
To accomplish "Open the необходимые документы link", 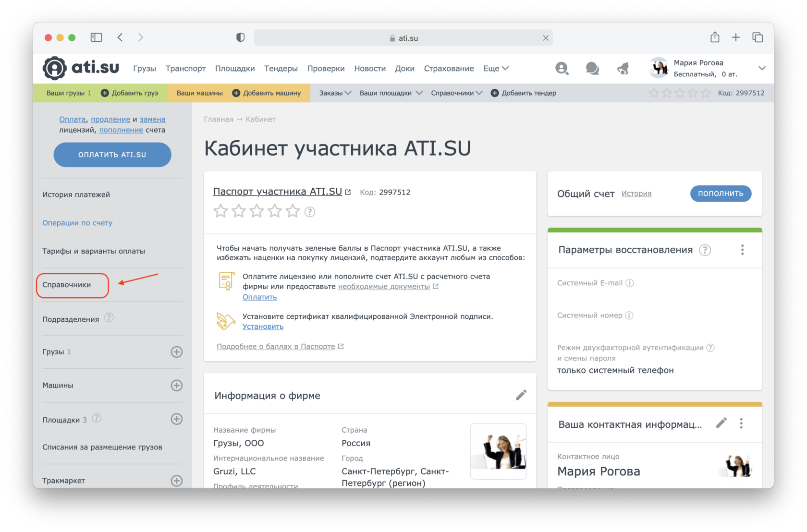I will tap(384, 287).
